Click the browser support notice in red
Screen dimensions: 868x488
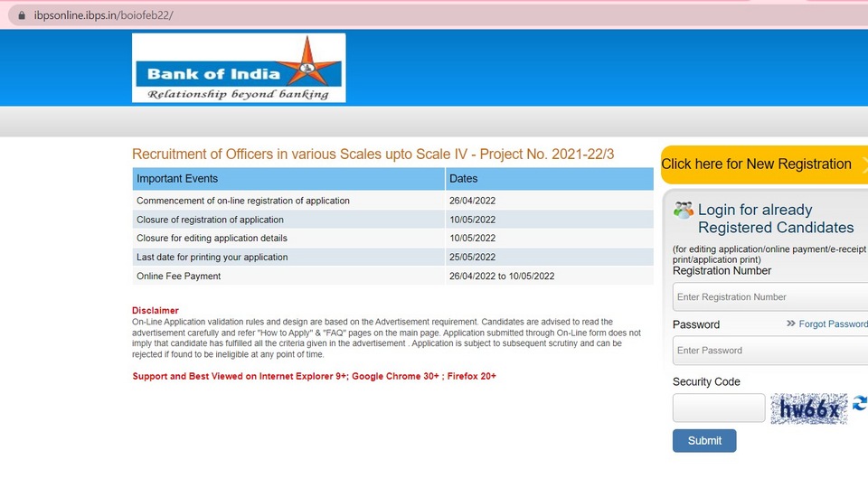(x=314, y=376)
